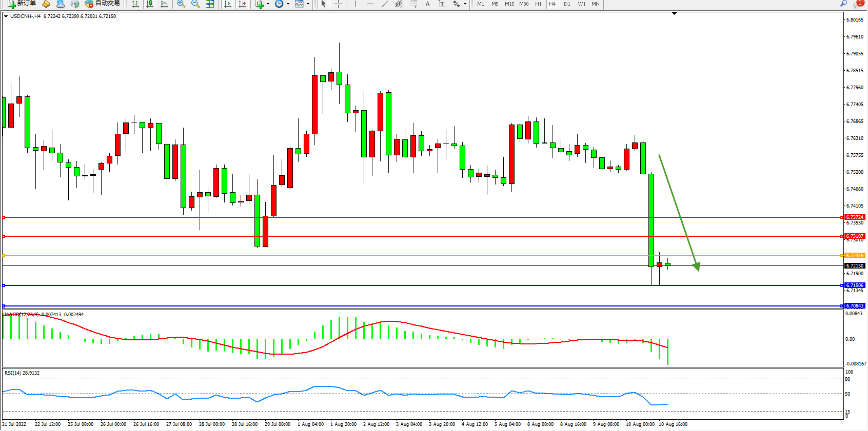Click the tile windows icon
Screen dimensions: 868x431
pyautogui.click(x=210, y=4)
